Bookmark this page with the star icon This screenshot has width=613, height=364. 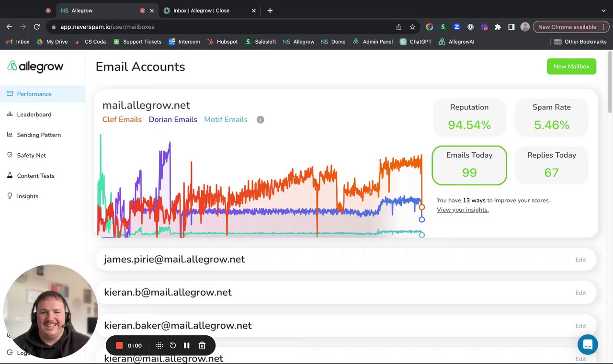tap(412, 27)
